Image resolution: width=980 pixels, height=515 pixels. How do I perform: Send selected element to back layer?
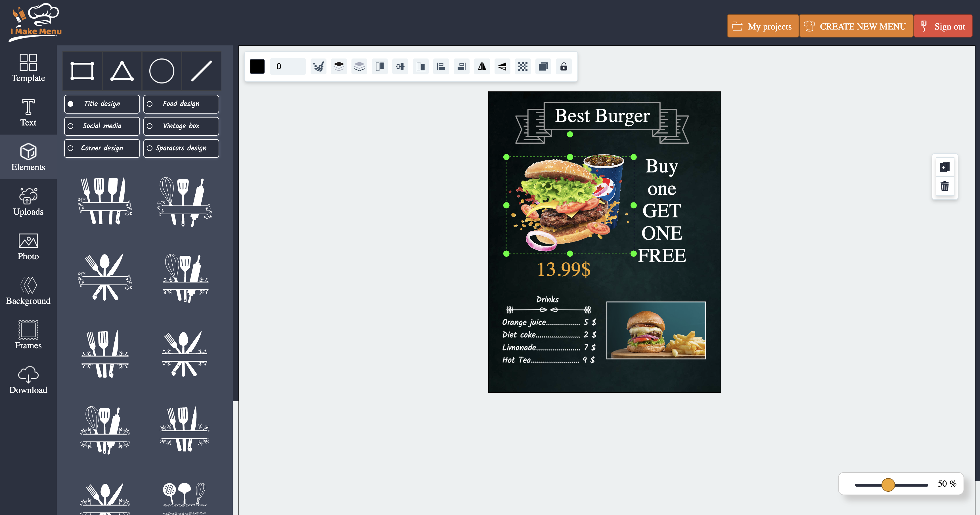[x=359, y=66]
